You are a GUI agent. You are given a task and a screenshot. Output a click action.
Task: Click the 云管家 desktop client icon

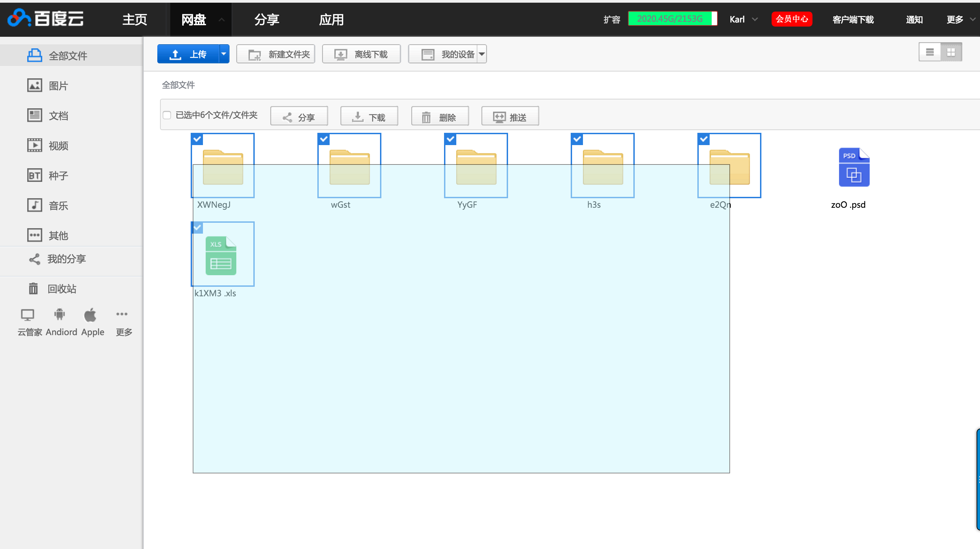[27, 315]
